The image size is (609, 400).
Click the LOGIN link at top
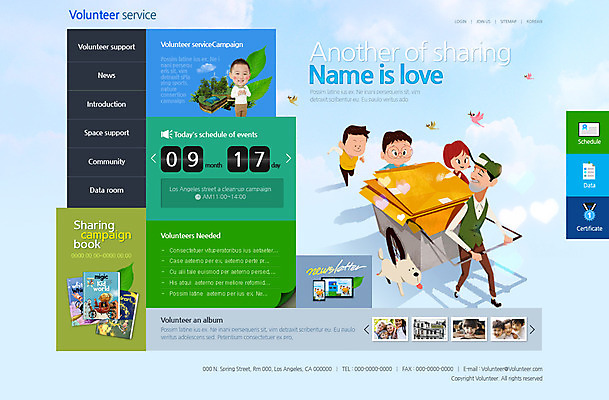(461, 21)
